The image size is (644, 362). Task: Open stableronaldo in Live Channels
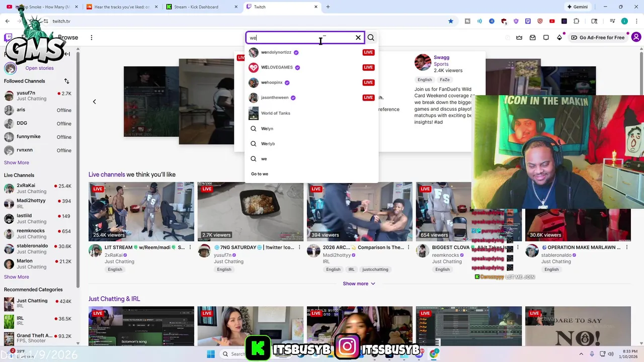[38, 249]
